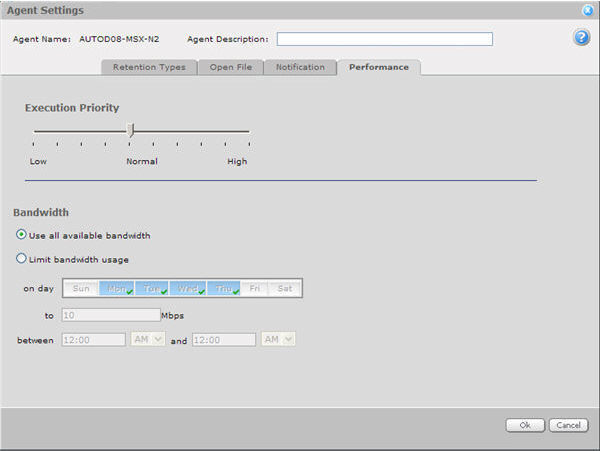Click the Cancel button
Viewport: 600px width, 451px height.
pos(568,425)
